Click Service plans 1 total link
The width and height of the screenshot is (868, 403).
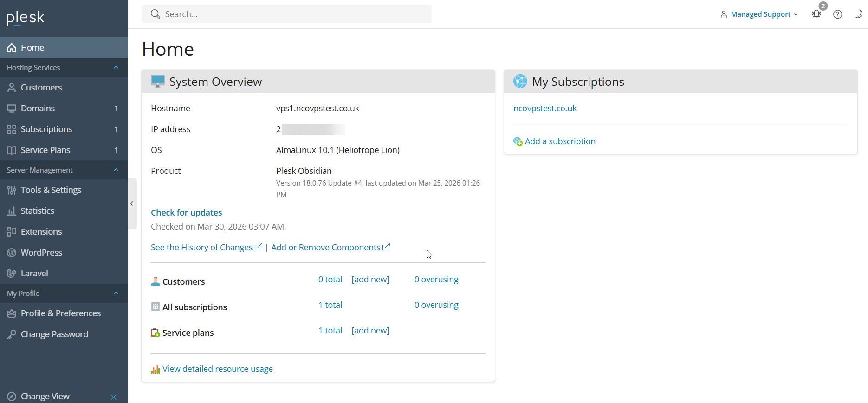(330, 331)
